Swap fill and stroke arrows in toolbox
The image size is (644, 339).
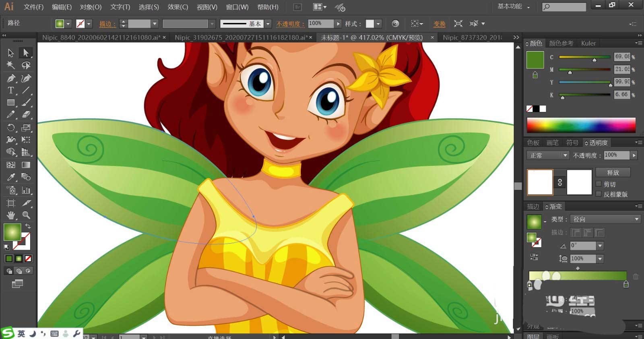28,226
